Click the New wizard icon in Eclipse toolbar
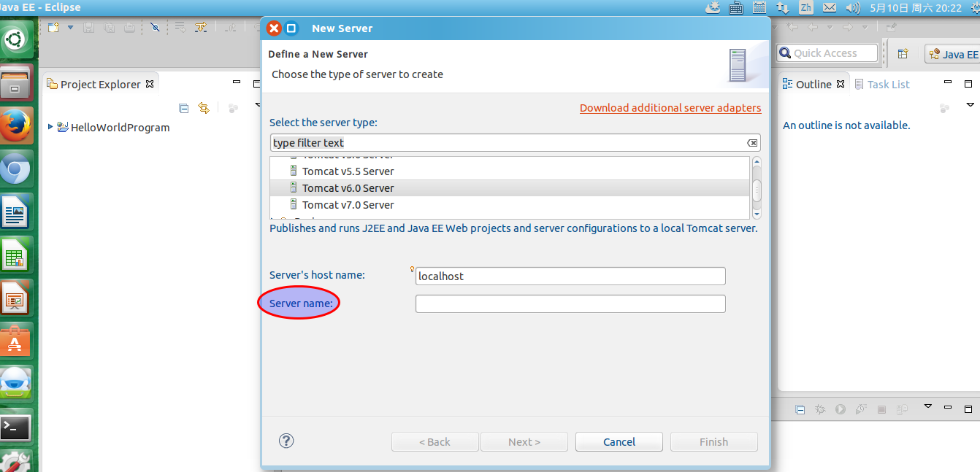The height and width of the screenshot is (472, 980). click(x=53, y=28)
